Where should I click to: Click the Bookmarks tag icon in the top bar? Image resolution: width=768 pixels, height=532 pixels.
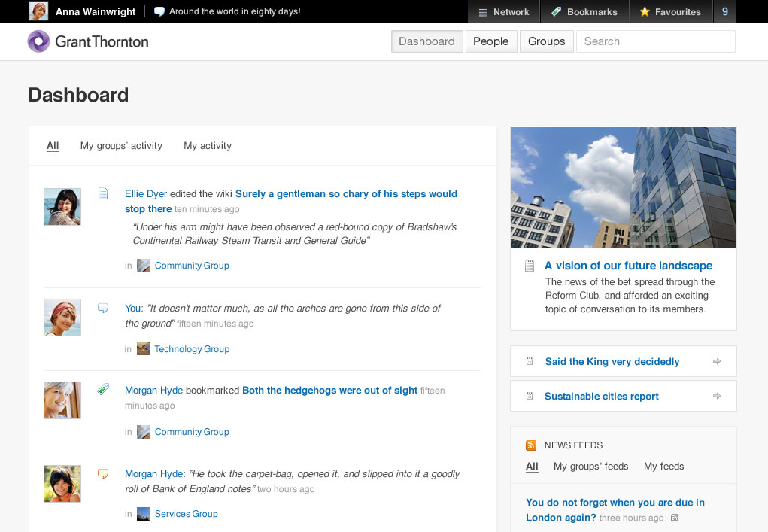pos(557,11)
